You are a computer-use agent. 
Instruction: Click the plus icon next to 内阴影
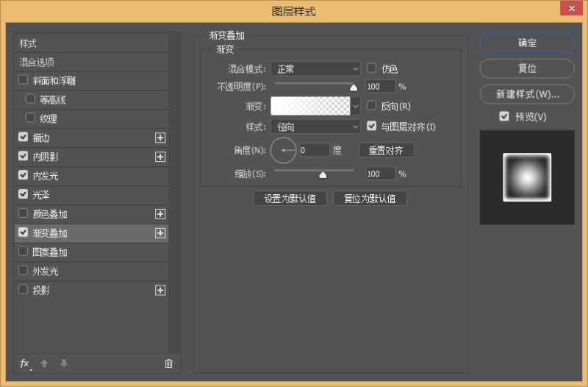[160, 157]
